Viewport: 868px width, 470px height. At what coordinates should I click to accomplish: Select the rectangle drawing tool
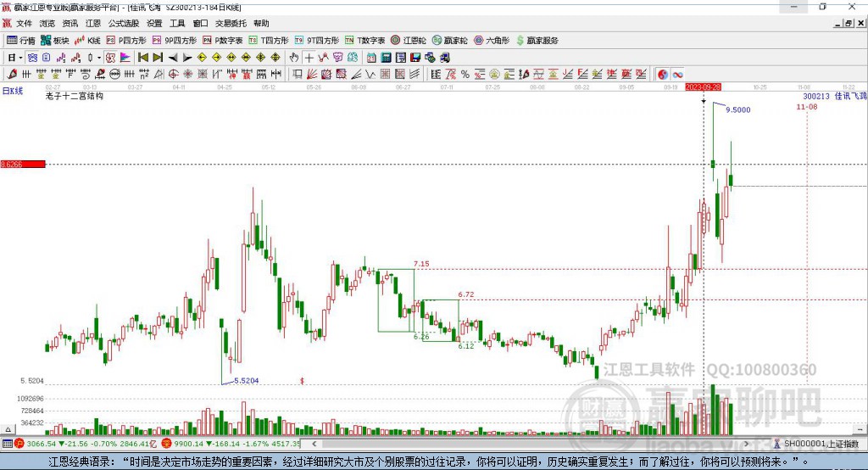298,75
